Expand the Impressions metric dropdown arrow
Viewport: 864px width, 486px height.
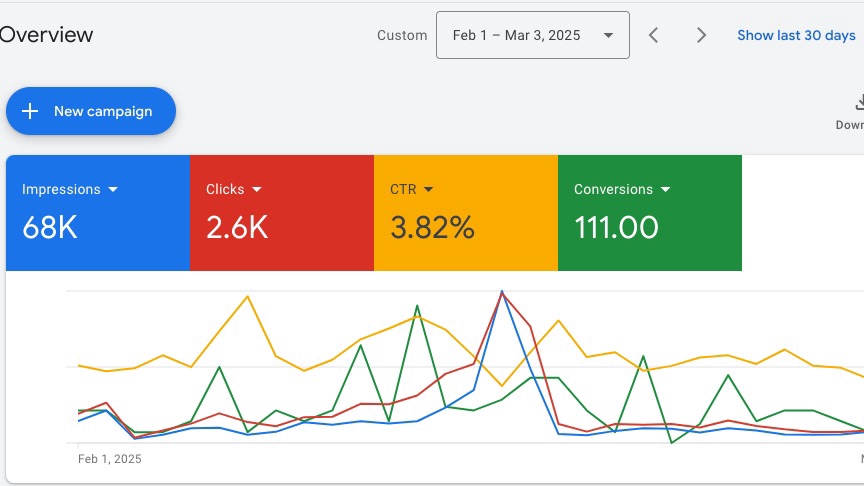click(113, 189)
